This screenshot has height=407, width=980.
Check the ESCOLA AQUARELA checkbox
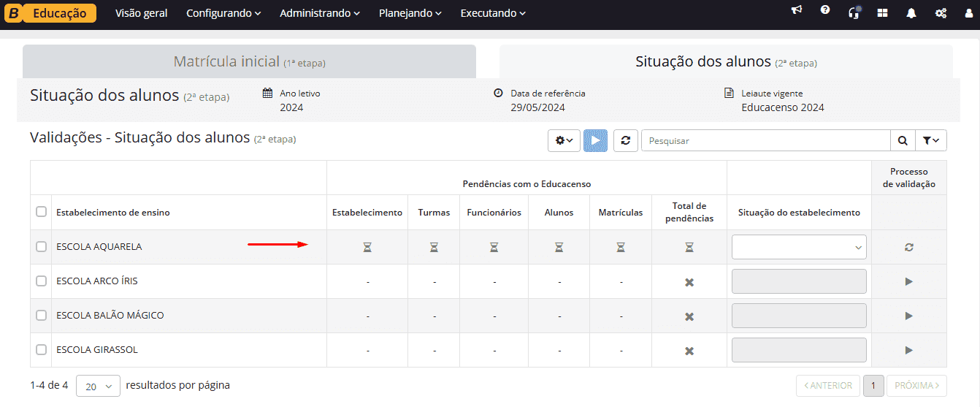pyautogui.click(x=41, y=247)
